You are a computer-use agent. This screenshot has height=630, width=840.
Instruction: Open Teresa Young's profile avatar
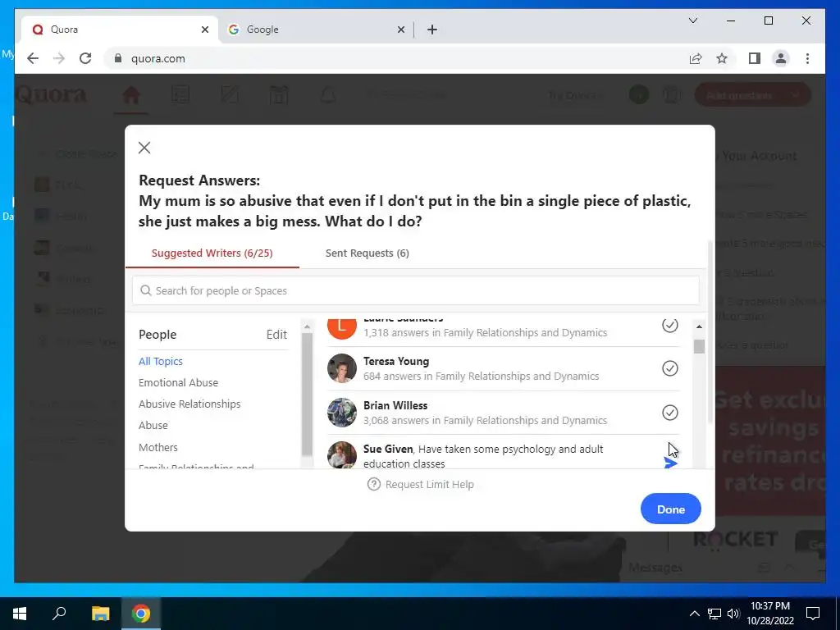[342, 368]
